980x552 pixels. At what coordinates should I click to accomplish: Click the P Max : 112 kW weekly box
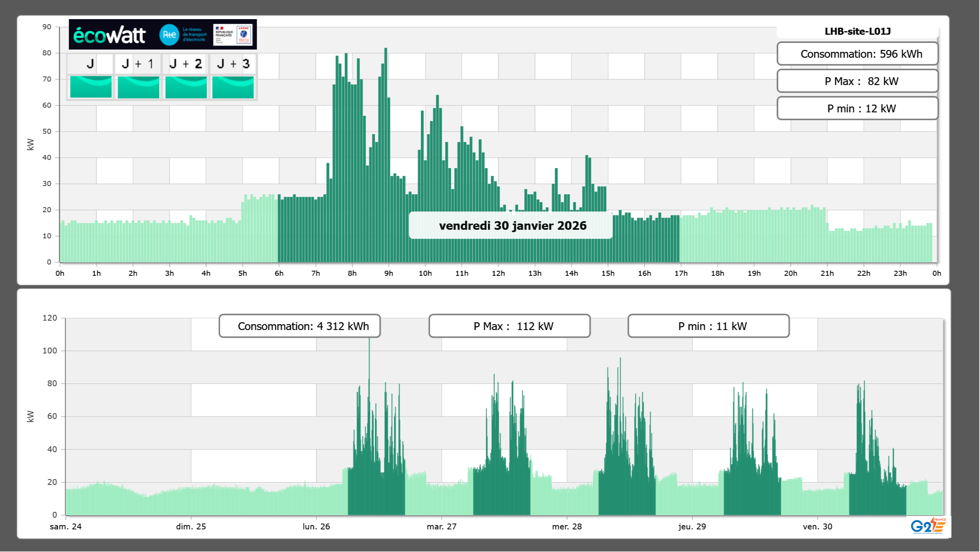click(509, 326)
